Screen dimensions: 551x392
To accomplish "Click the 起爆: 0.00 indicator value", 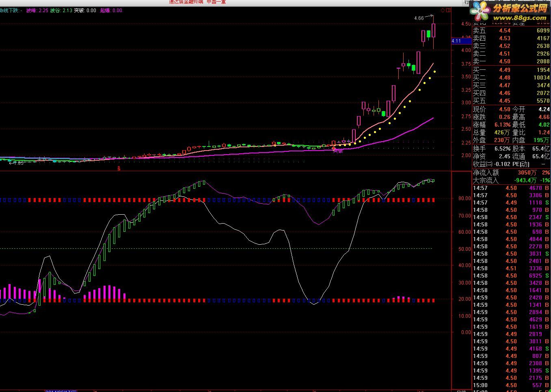I will point(111,11).
